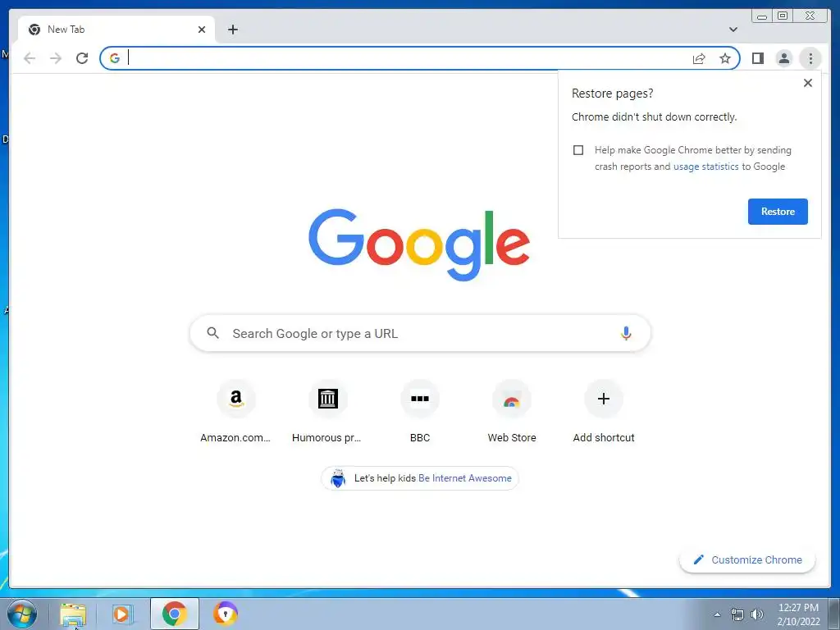Share this page icon in address bar
840x630 pixels.
pos(699,58)
